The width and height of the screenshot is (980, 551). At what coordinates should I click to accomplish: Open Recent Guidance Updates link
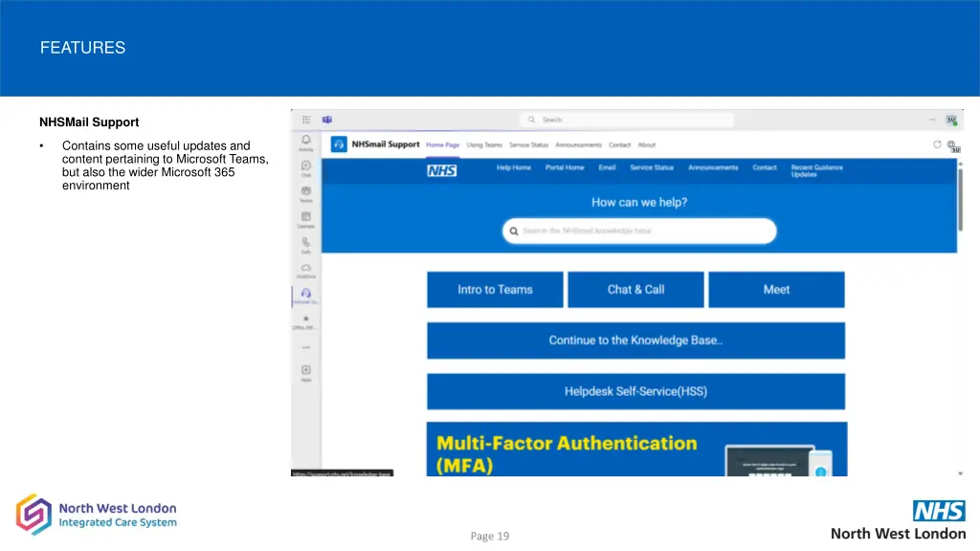click(817, 170)
